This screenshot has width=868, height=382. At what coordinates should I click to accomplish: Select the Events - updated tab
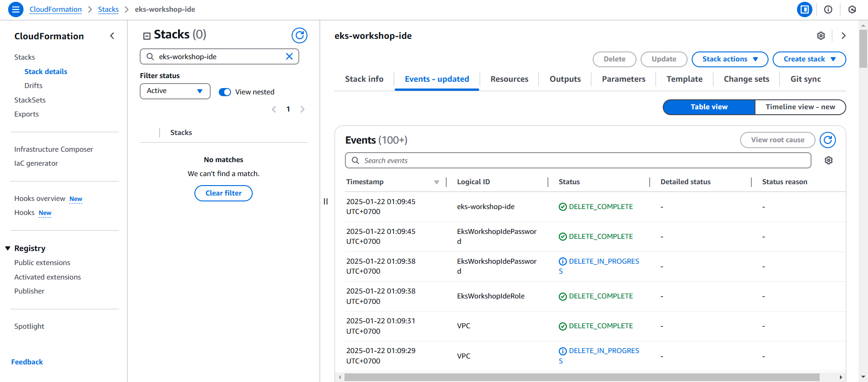[x=437, y=79]
